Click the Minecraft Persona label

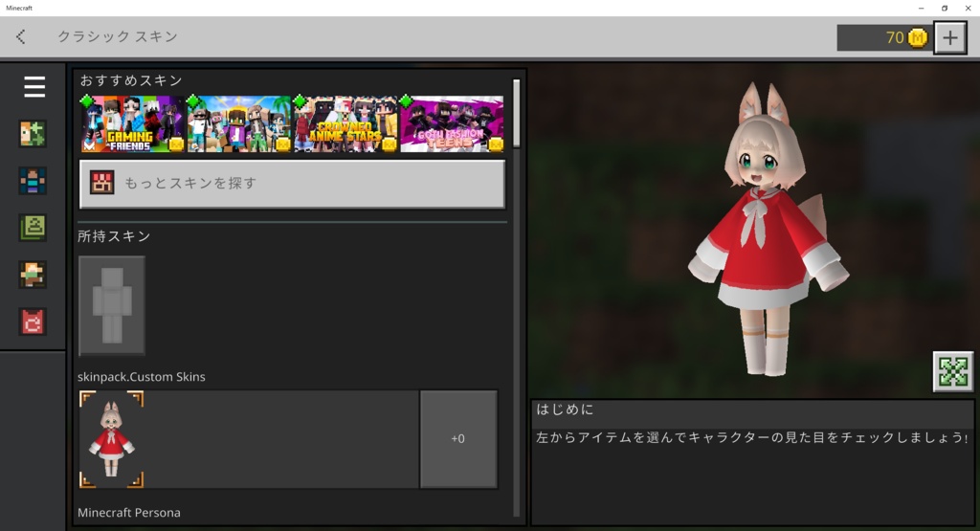129,512
